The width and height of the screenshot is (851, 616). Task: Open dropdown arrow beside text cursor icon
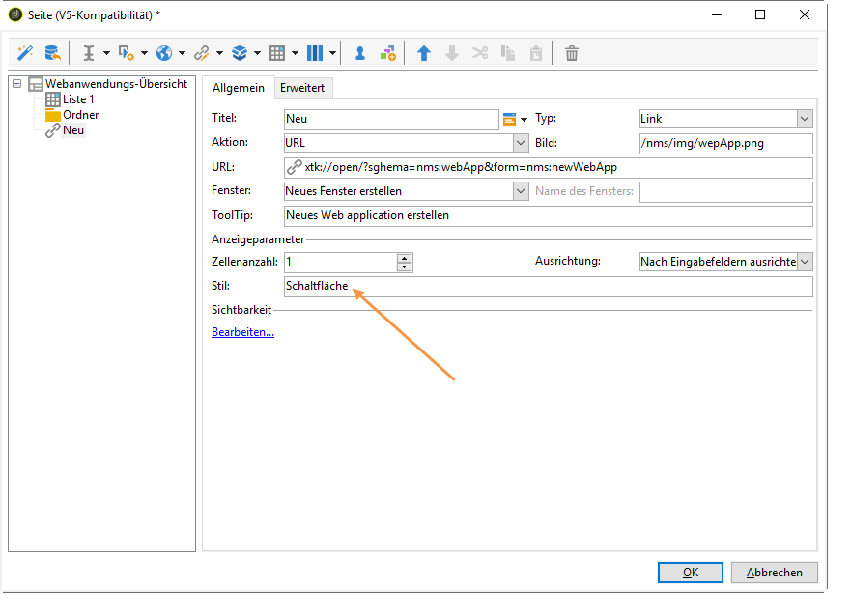tap(106, 53)
